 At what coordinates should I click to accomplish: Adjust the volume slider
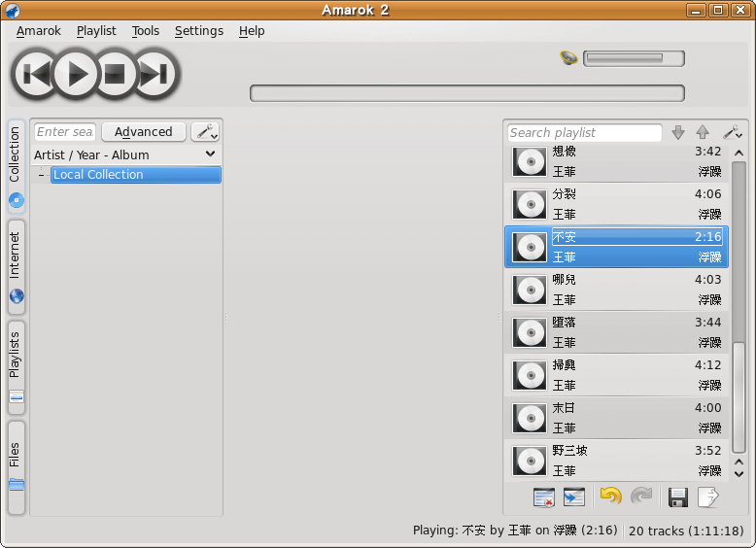[x=634, y=59]
